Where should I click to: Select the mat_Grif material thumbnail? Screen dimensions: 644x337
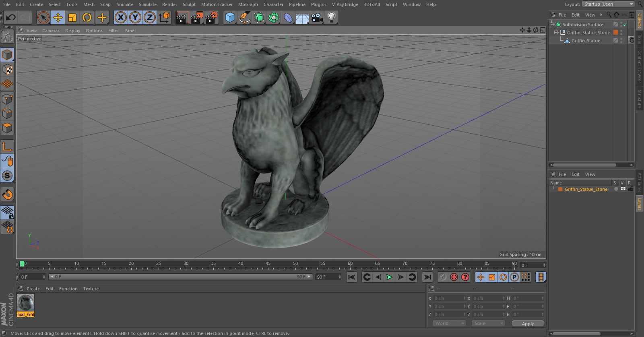coord(25,303)
